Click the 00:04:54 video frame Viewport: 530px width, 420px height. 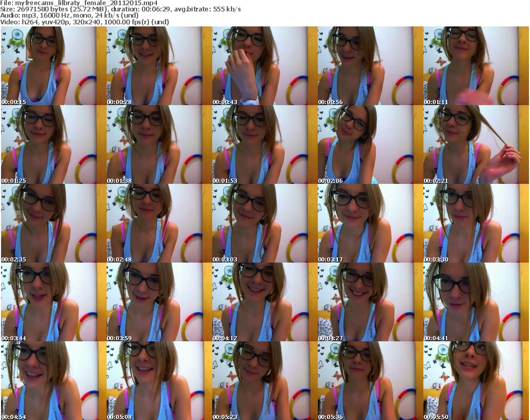point(53,381)
